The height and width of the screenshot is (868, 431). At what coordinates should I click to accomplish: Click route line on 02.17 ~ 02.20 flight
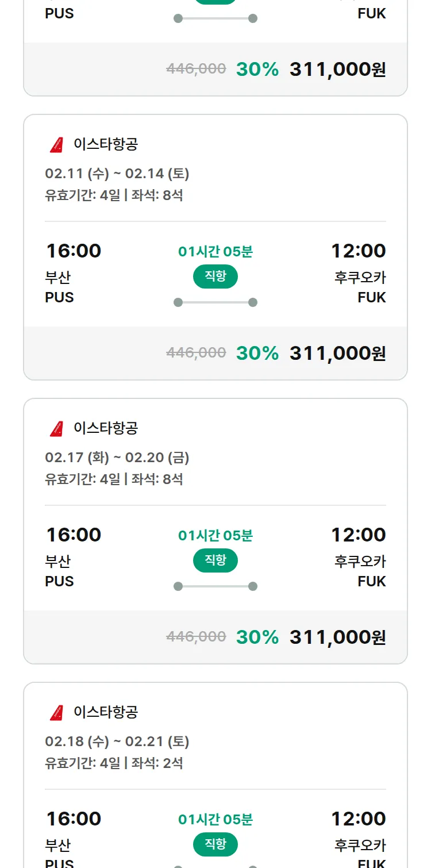pyautogui.click(x=215, y=586)
